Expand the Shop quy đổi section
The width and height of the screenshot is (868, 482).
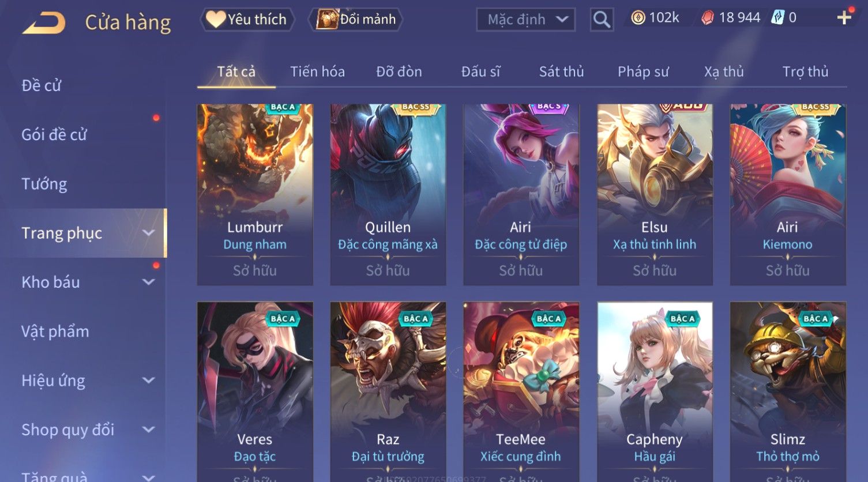pyautogui.click(x=149, y=430)
